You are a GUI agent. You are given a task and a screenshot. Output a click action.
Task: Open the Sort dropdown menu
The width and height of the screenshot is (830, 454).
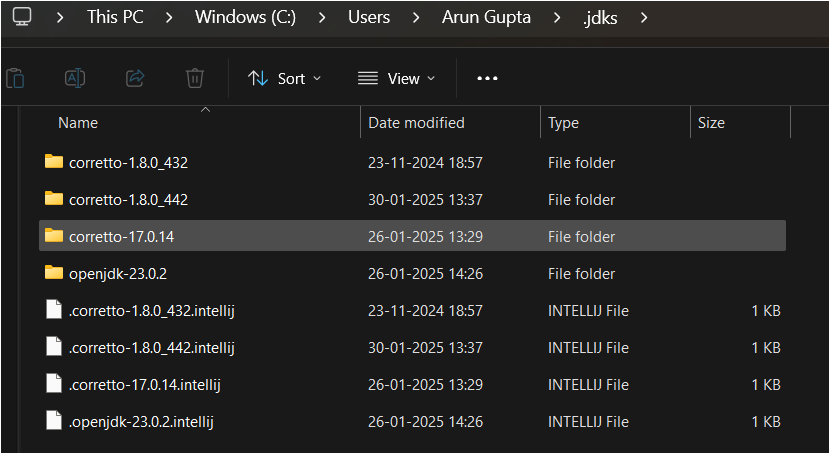tap(284, 79)
